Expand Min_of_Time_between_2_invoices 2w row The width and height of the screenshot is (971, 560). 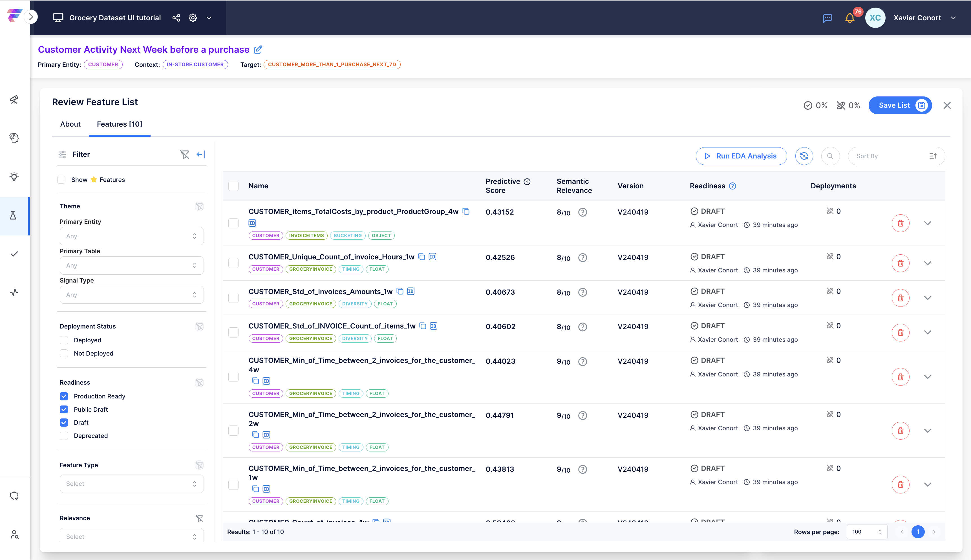928,431
